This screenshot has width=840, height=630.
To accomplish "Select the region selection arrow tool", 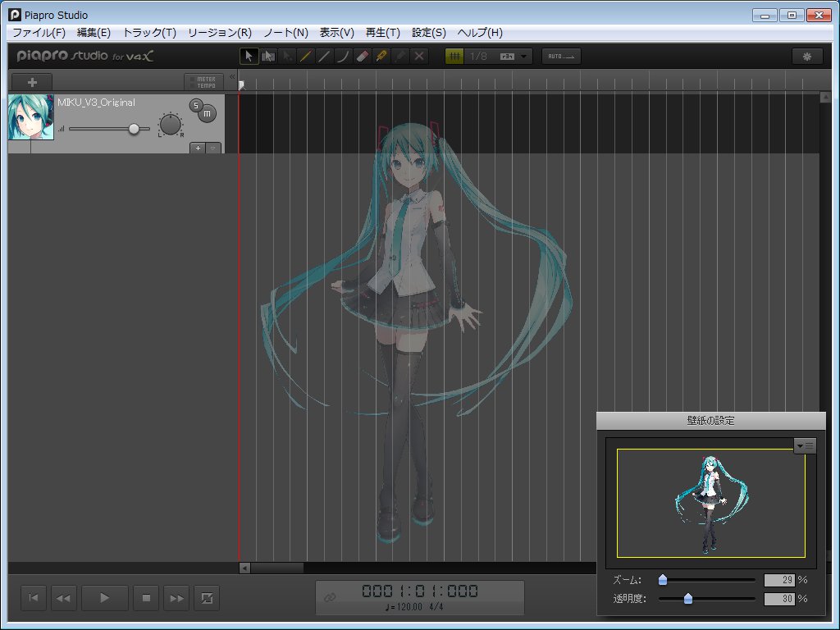I will (x=268, y=57).
